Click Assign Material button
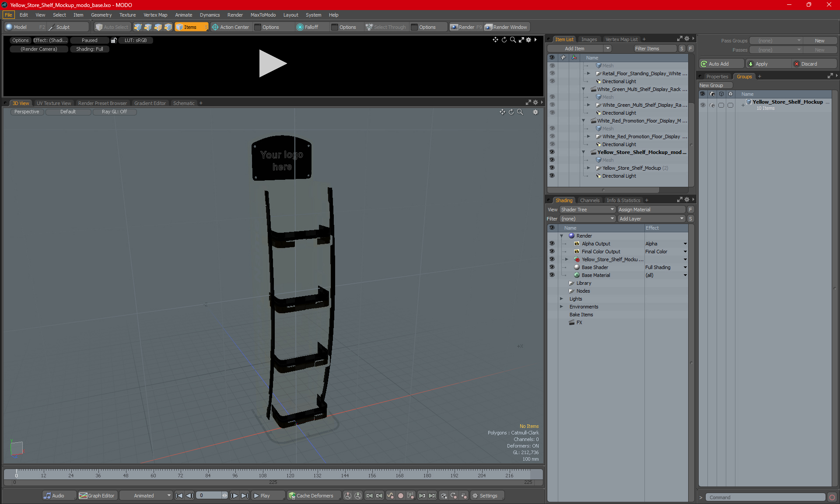The width and height of the screenshot is (840, 504). tap(652, 210)
